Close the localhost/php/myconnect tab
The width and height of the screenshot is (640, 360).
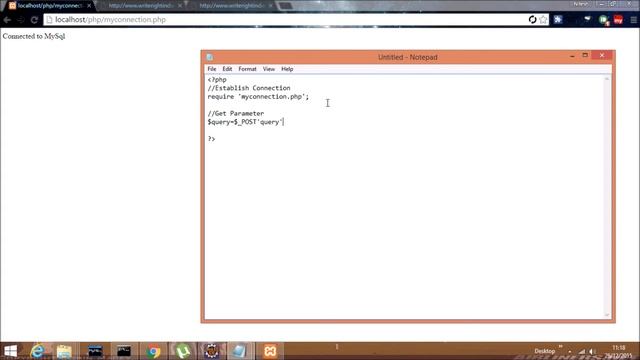click(x=89, y=6)
